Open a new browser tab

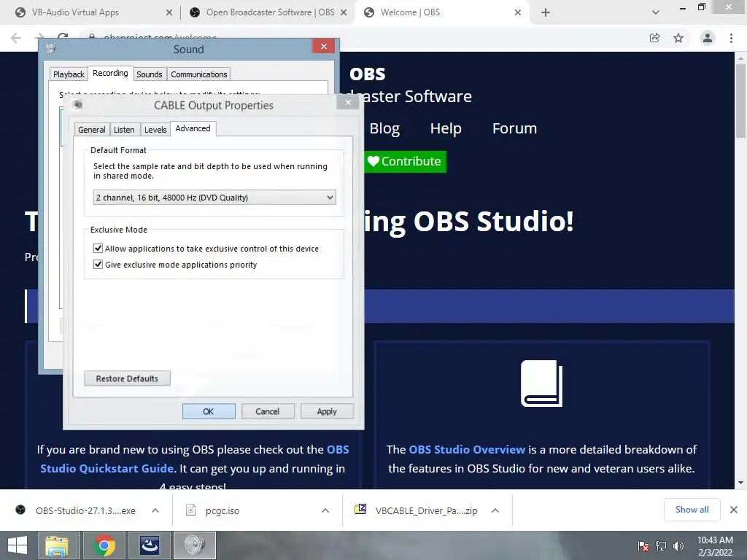546,13
